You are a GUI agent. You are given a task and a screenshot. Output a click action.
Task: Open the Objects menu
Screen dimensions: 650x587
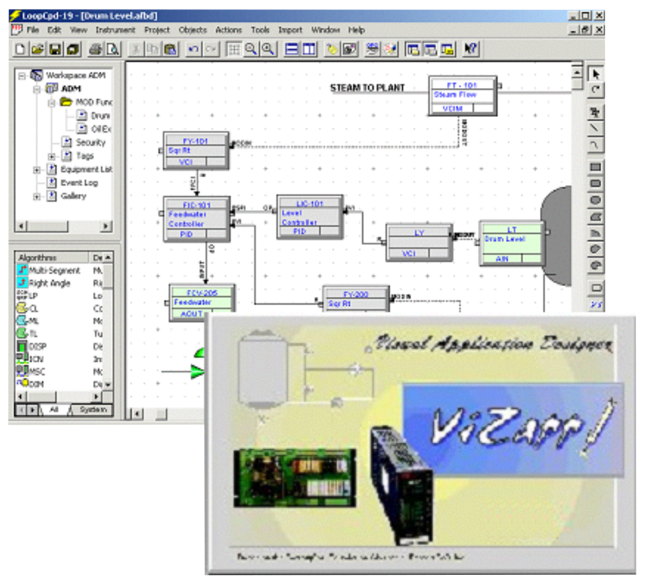(192, 30)
